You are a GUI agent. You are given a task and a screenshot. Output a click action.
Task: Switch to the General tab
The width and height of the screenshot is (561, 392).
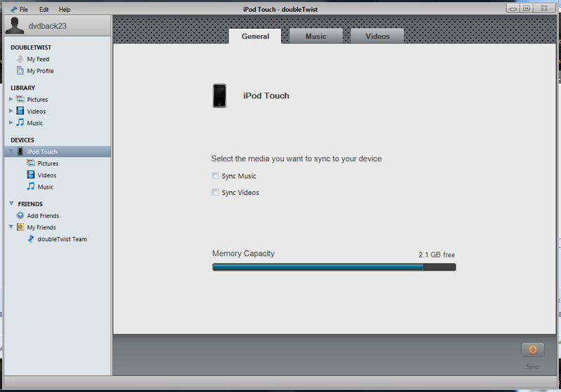[255, 36]
